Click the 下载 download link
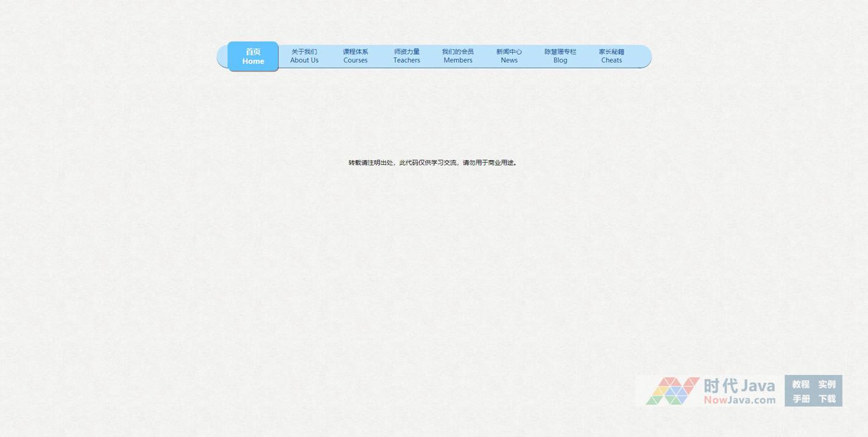868x437 pixels. click(x=827, y=399)
